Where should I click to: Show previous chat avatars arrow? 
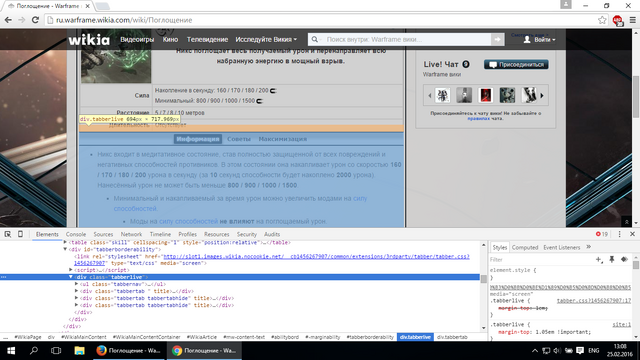point(429,96)
